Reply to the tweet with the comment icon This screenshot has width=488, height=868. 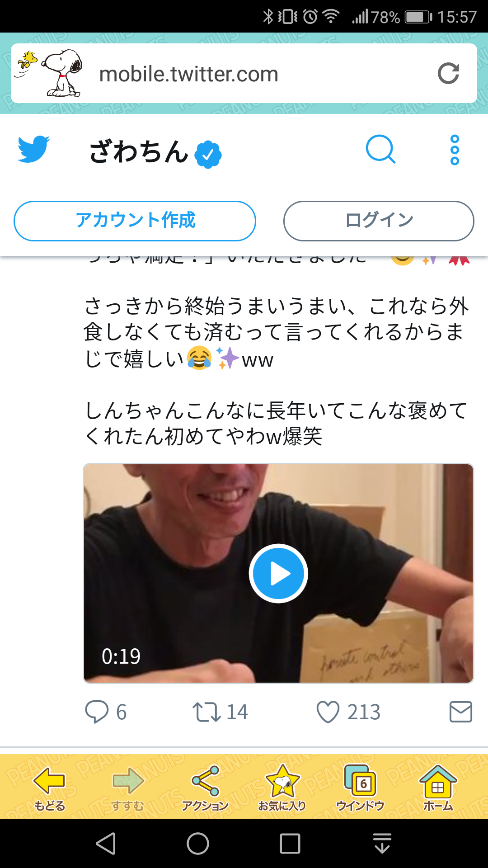point(97,712)
